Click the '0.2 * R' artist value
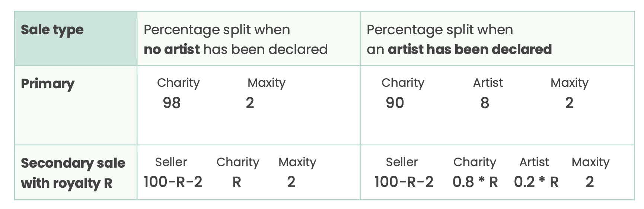644x209 pixels. [x=536, y=182]
